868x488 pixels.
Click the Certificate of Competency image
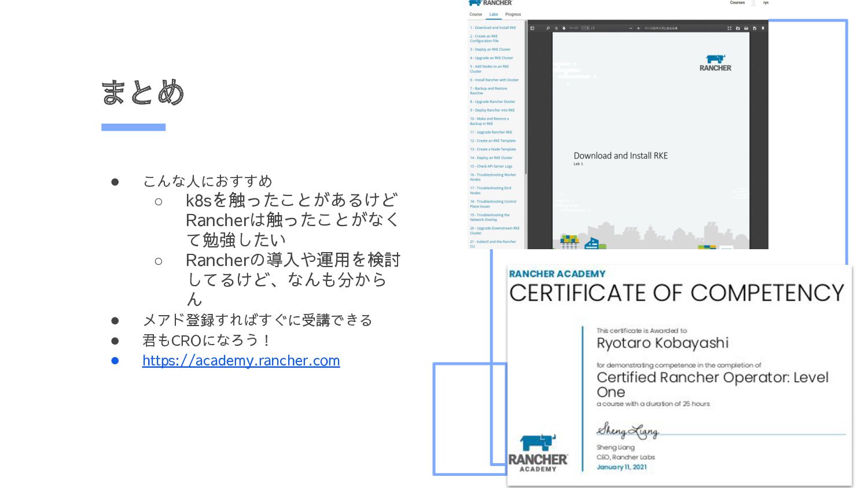[x=679, y=375]
